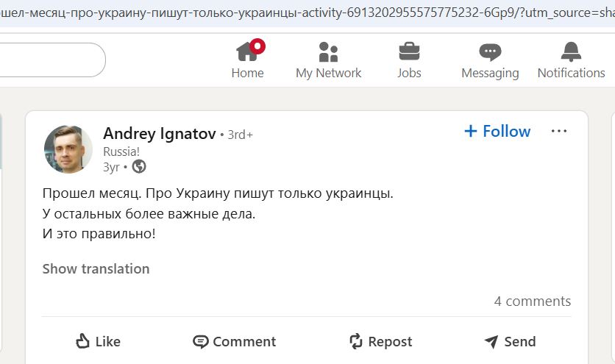Comment on the post

pyautogui.click(x=234, y=341)
